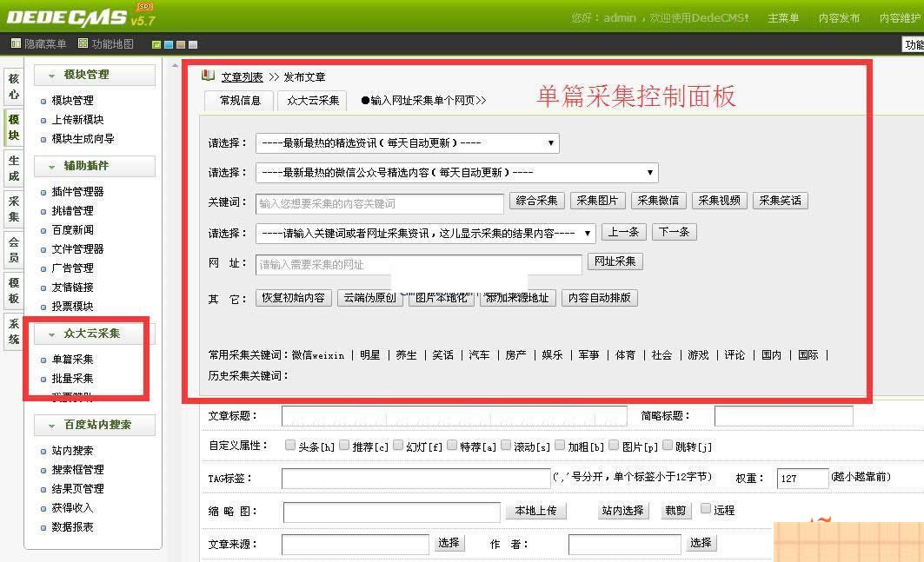The image size is (924, 562).
Task: Collapse the 百度站内搜索 sidebar section
Action: pyautogui.click(x=95, y=425)
